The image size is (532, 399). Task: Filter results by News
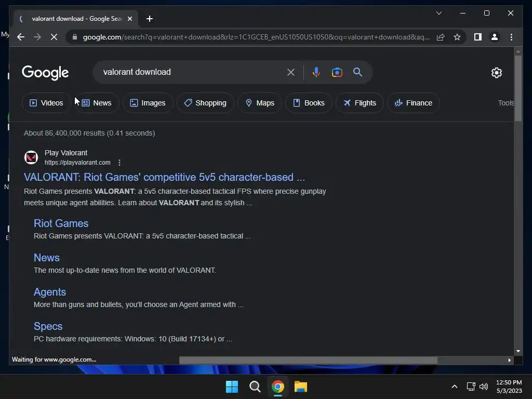click(97, 103)
